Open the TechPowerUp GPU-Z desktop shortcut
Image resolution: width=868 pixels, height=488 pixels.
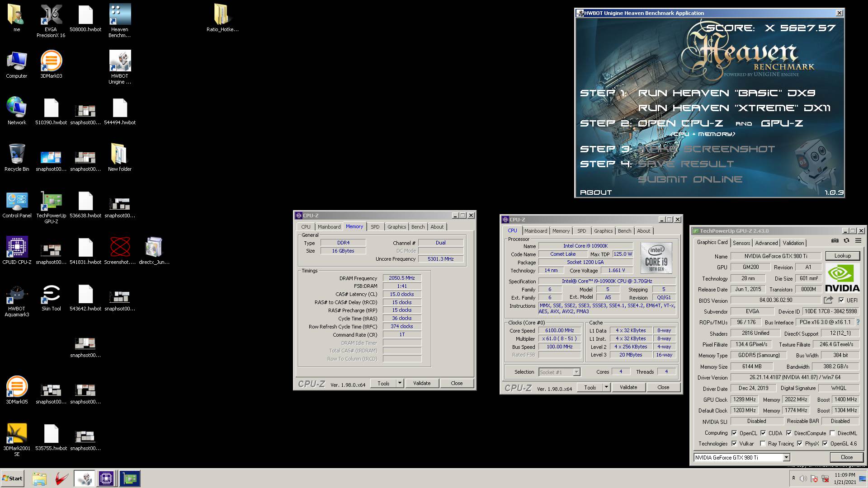(x=51, y=207)
